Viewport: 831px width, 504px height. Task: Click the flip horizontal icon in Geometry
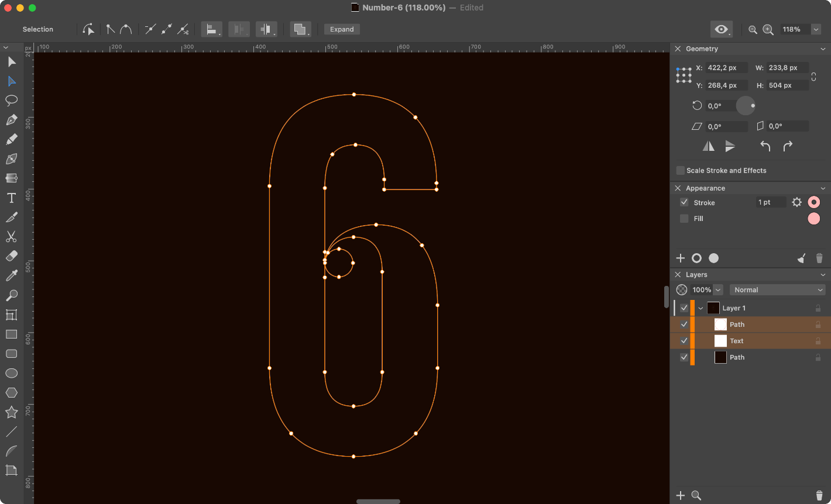coord(708,146)
